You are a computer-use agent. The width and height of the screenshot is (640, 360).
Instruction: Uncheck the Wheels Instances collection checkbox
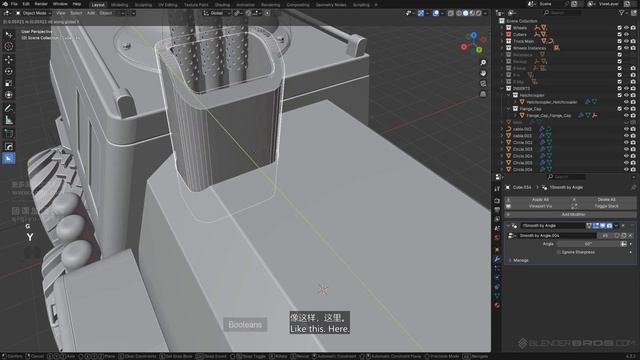[620, 48]
